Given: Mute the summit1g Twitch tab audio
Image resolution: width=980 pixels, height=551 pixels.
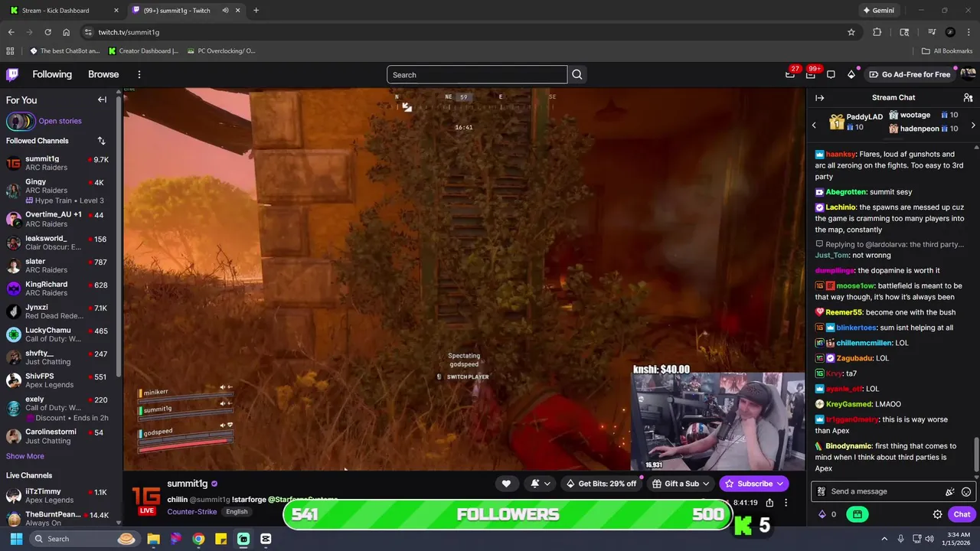Looking at the screenshot, I should click(x=226, y=11).
